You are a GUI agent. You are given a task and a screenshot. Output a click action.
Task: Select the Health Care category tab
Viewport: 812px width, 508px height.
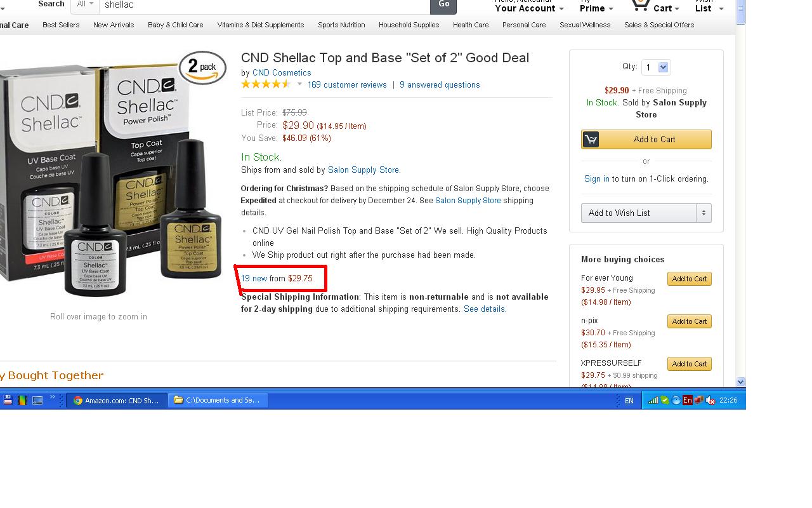[x=471, y=25]
